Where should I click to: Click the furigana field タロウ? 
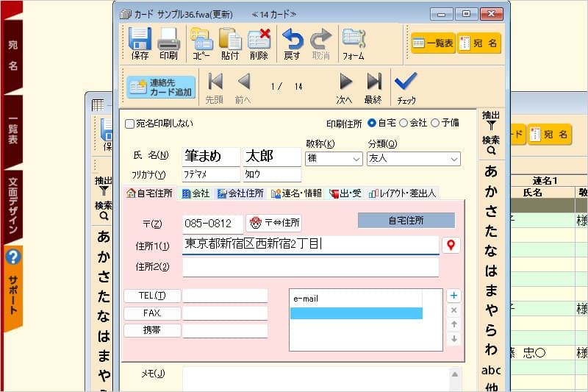272,174
